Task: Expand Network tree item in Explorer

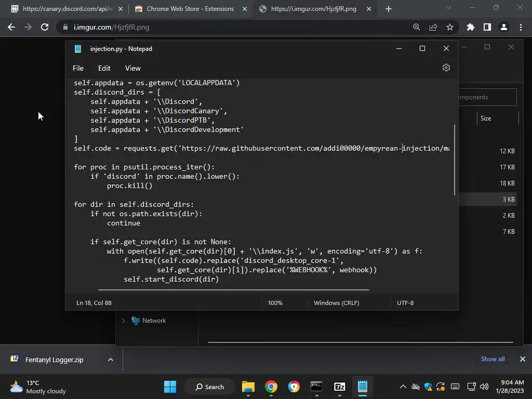Action: tap(123, 321)
